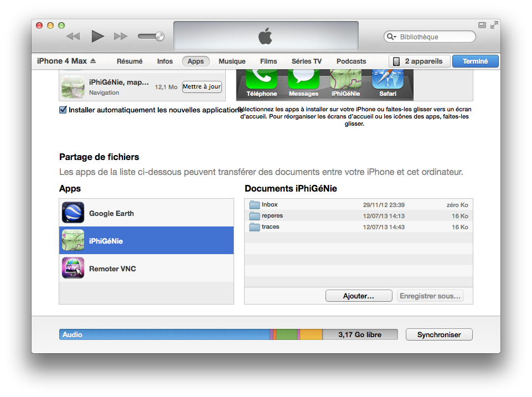Image resolution: width=532 pixels, height=397 pixels.
Task: Click the Partage de fichiers heading
Action: (x=99, y=157)
